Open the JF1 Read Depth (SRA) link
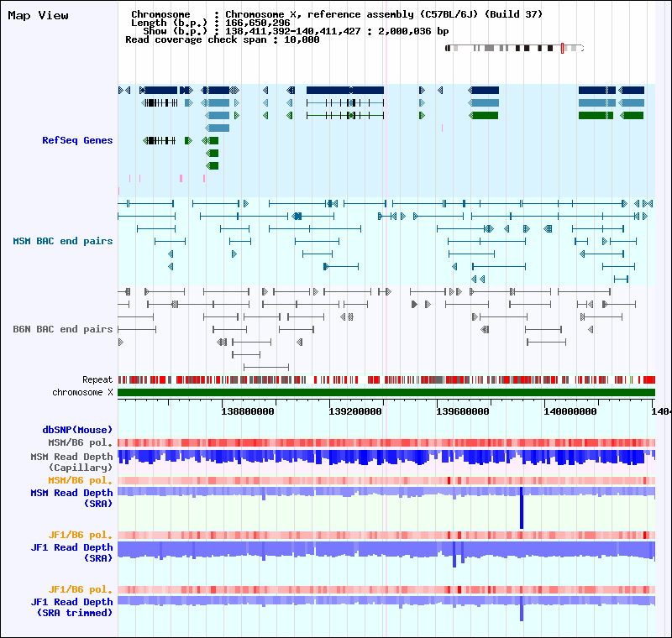This screenshot has width=672, height=638. click(71, 552)
